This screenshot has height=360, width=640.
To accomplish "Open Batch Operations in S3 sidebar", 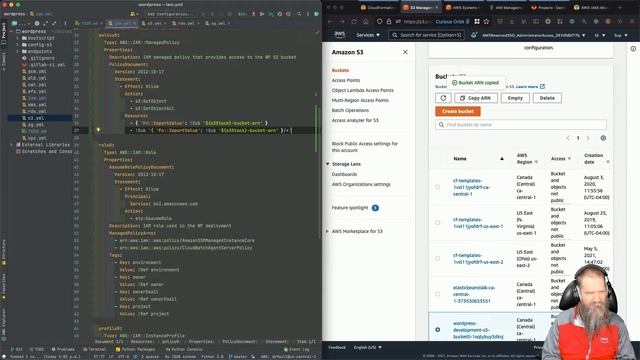I will pyautogui.click(x=350, y=110).
